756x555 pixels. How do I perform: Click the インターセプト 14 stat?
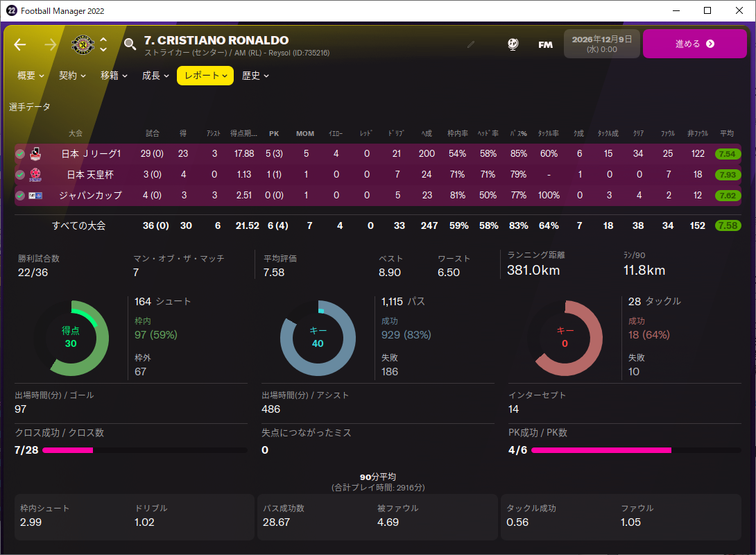click(537, 402)
